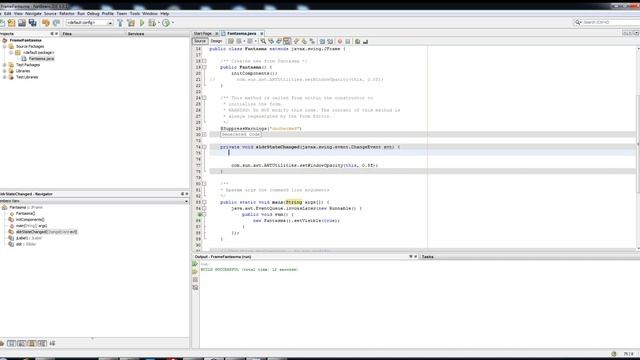The image size is (640, 360).
Task: Switch to the Start Page editor tab
Action: click(x=203, y=33)
